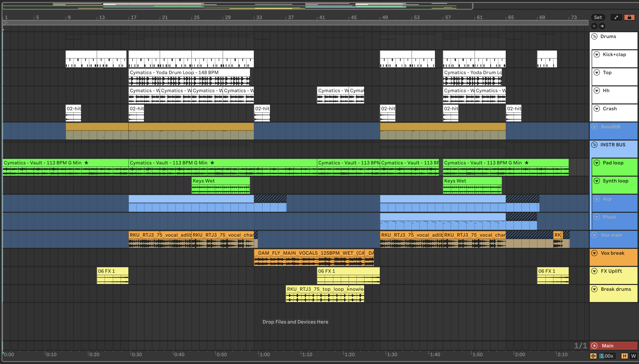Image resolution: width=639 pixels, height=364 pixels.
Task: Click 2:00 in the bottom time ruler
Action: (x=519, y=354)
